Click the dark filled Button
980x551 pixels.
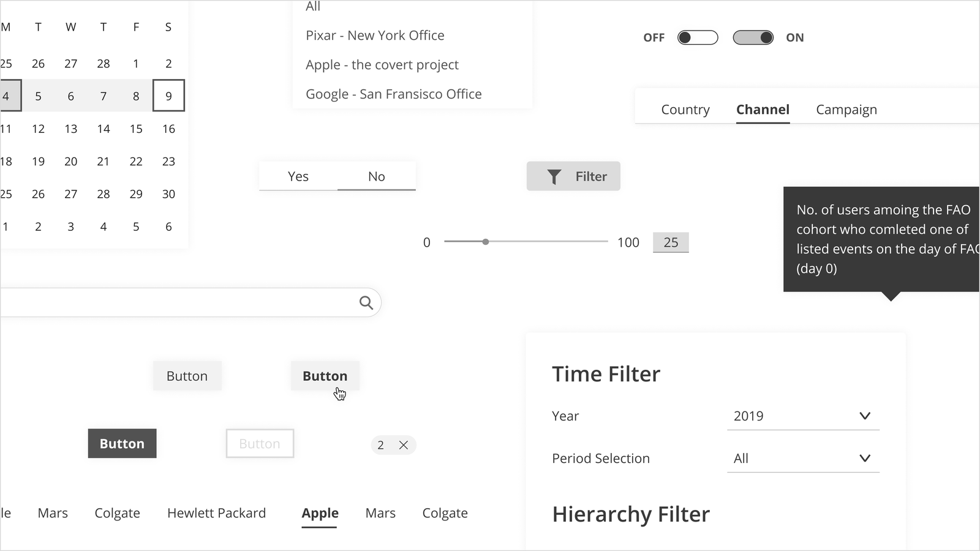click(122, 444)
